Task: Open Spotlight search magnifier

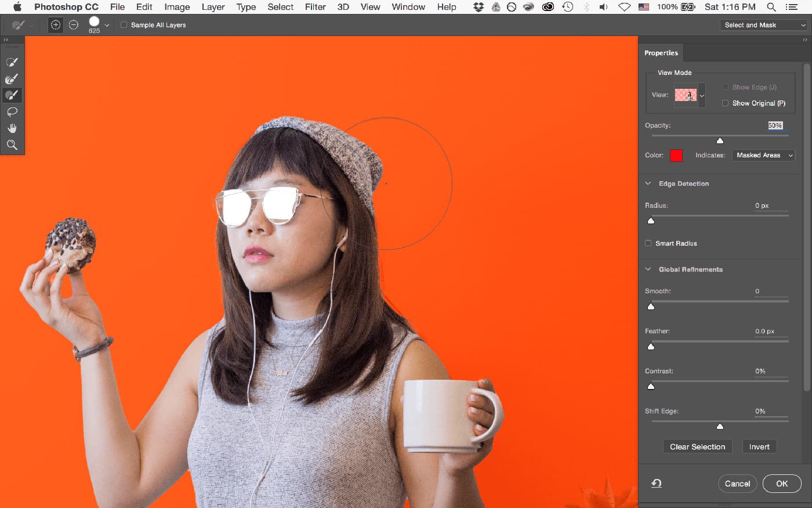Action: click(771, 7)
